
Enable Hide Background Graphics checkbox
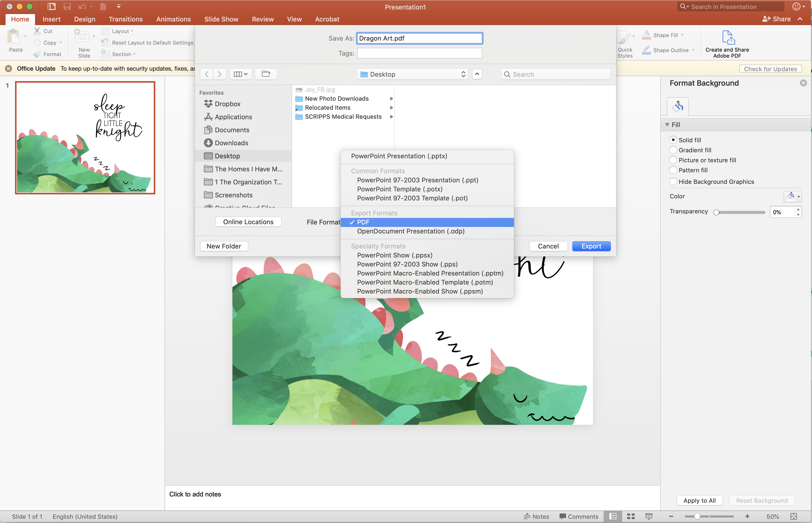pos(673,182)
